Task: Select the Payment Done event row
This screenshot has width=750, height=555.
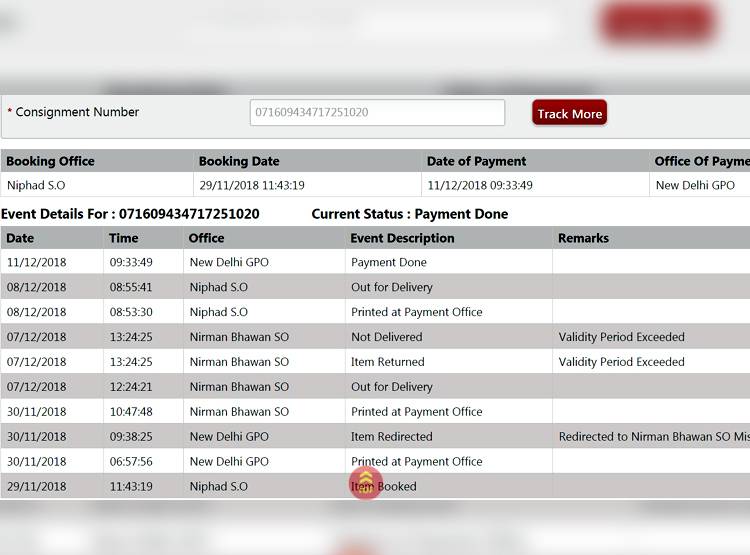Action: click(388, 262)
